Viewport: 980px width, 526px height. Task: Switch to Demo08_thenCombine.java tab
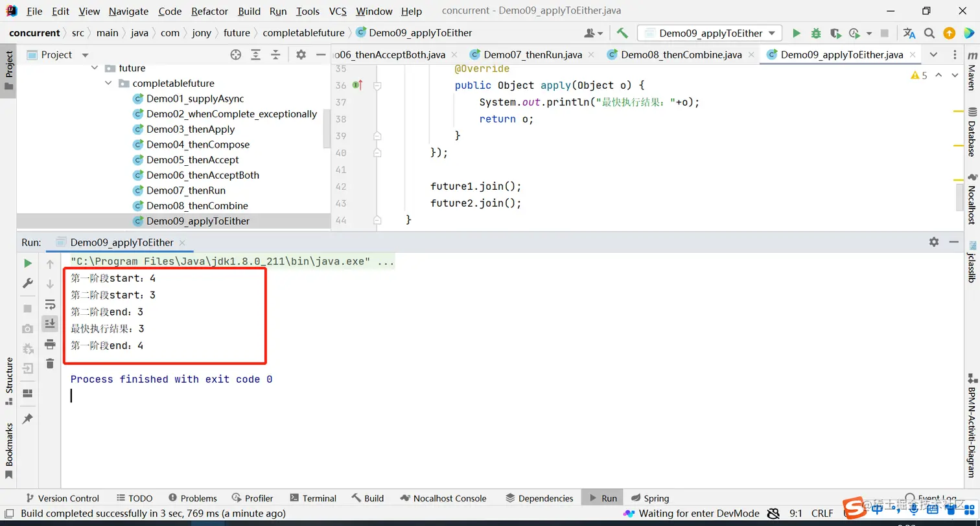pyautogui.click(x=681, y=54)
